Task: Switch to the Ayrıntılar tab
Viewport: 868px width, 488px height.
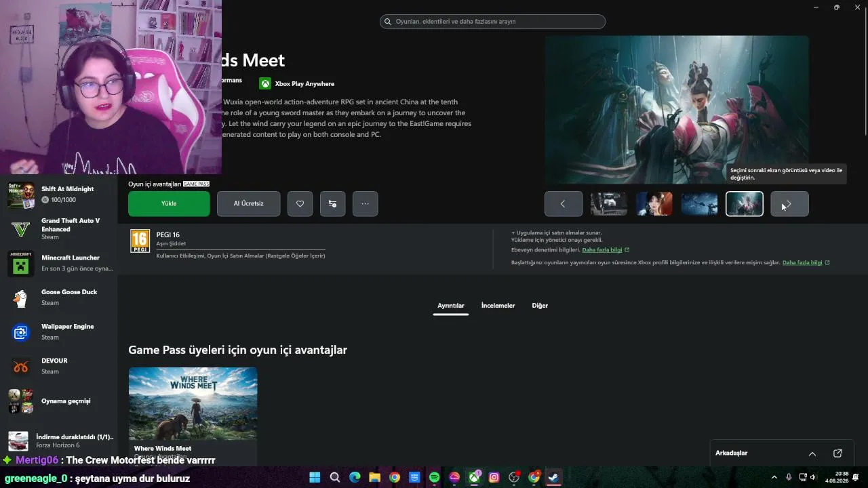Action: click(x=451, y=306)
